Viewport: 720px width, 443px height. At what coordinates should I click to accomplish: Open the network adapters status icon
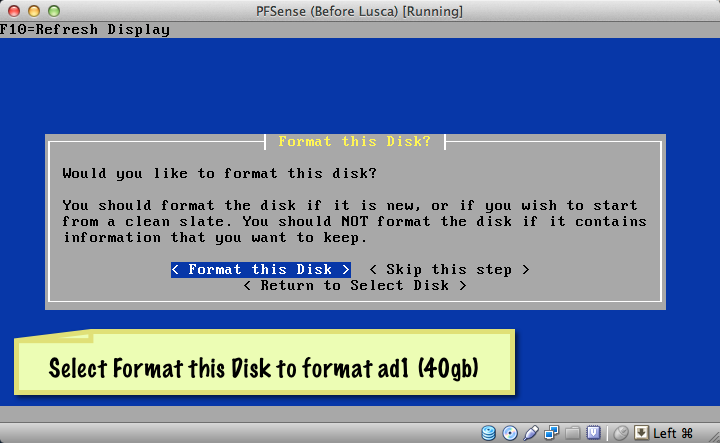point(551,432)
